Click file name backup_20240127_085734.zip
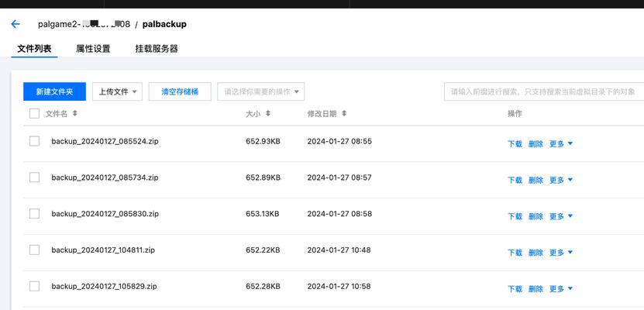 click(105, 177)
